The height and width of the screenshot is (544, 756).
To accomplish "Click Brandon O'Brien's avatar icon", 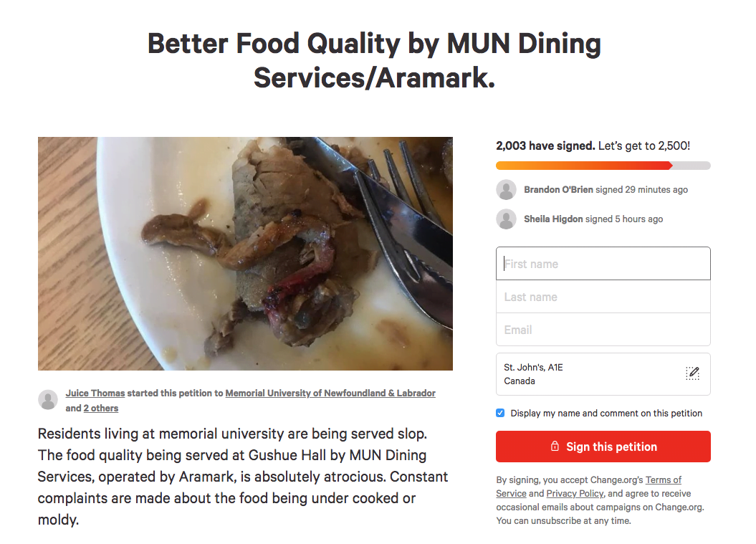I will pos(507,190).
